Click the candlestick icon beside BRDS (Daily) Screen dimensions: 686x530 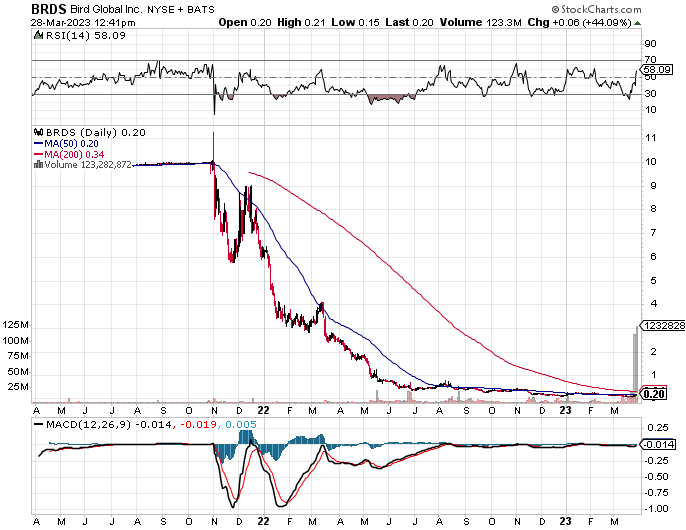(x=39, y=132)
